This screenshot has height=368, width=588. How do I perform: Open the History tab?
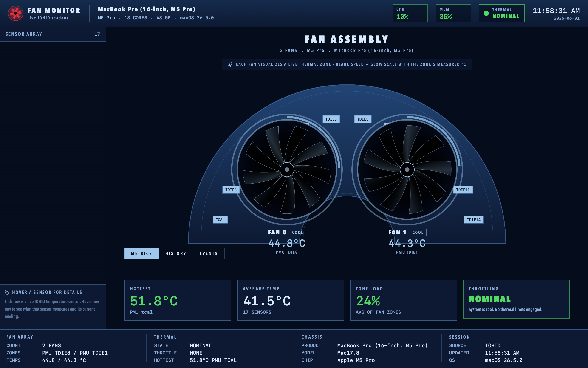tap(176, 254)
